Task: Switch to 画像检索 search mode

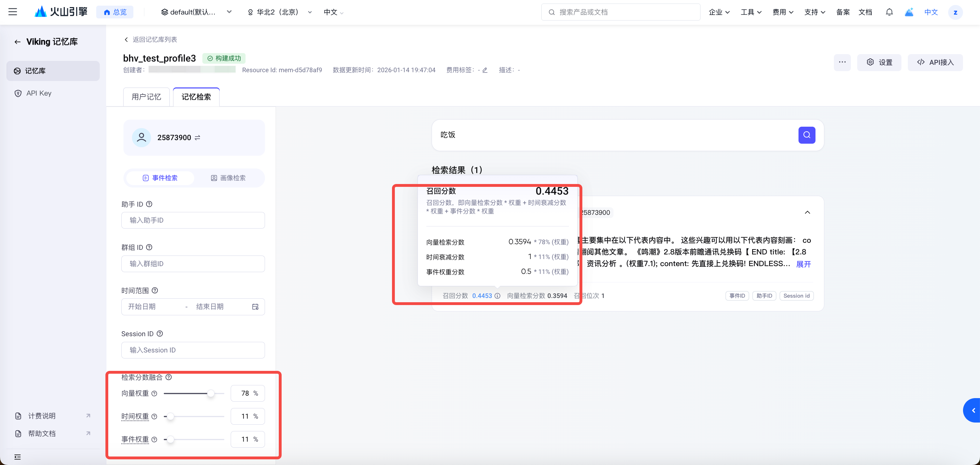Action: [x=228, y=178]
